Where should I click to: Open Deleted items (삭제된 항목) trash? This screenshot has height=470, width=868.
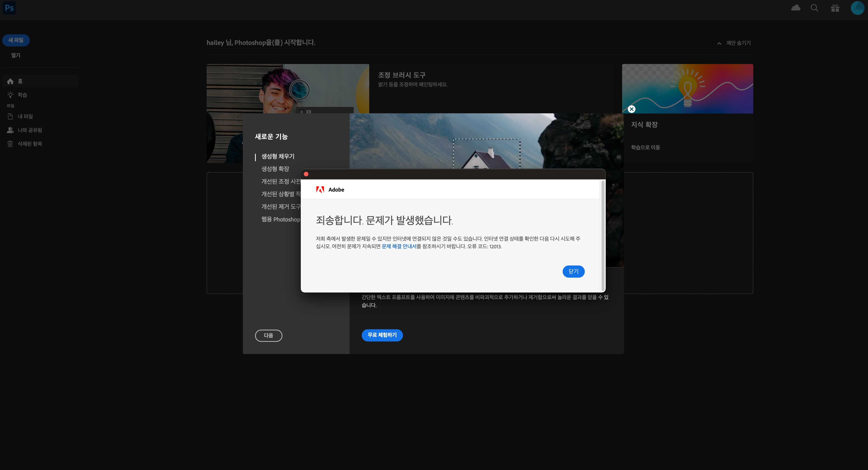coord(30,144)
